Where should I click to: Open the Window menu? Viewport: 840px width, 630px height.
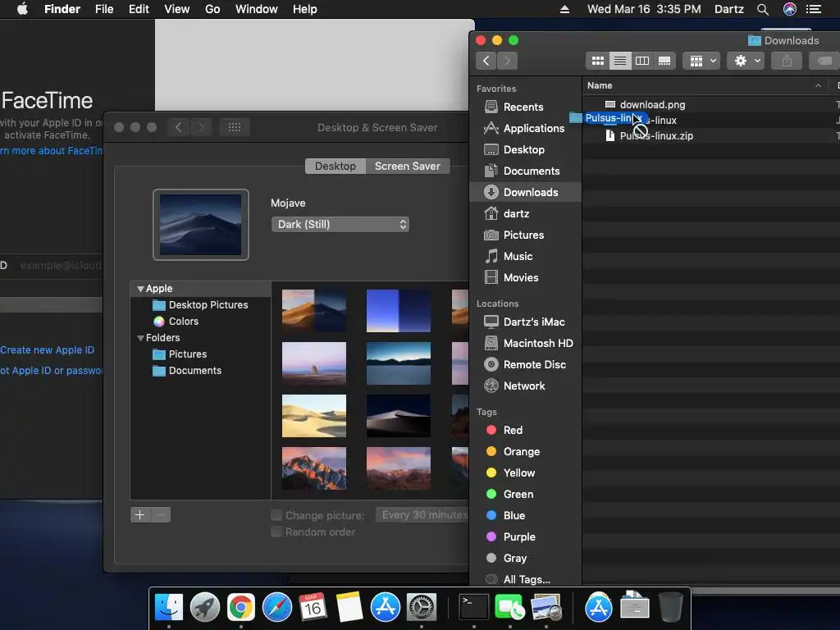(x=257, y=9)
